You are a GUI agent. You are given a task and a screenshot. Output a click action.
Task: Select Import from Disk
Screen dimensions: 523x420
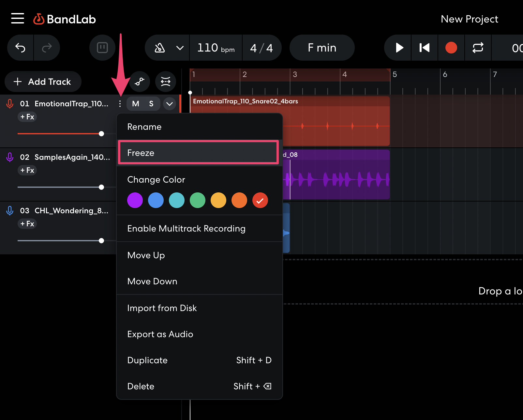point(199,308)
